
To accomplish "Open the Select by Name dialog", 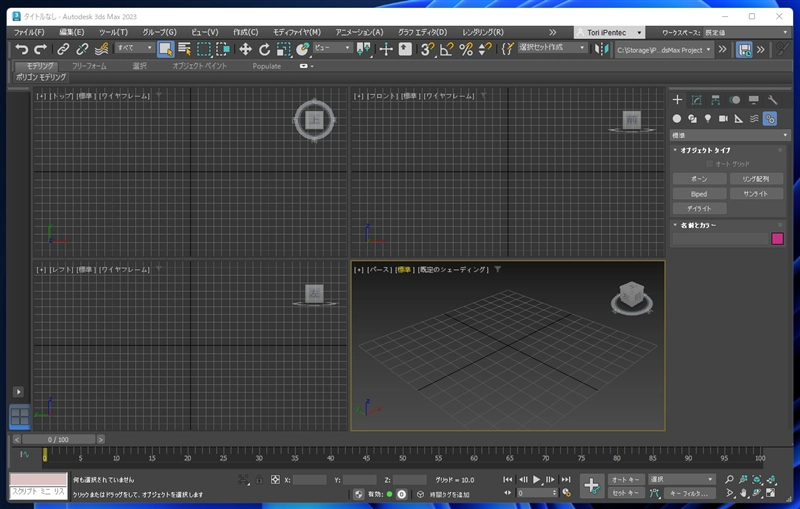I will coord(185,49).
